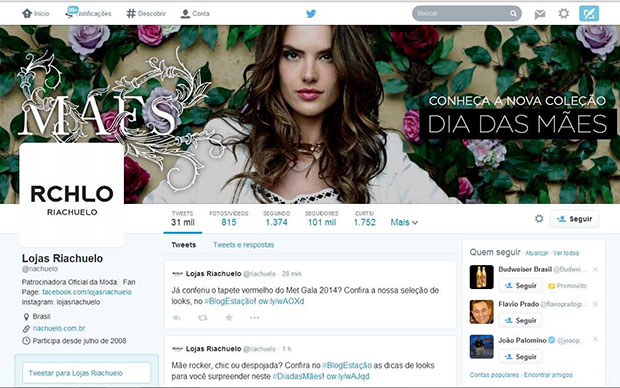The height and width of the screenshot is (388, 620).
Task: Click @riachuelo handle under profile name
Action: point(40,269)
